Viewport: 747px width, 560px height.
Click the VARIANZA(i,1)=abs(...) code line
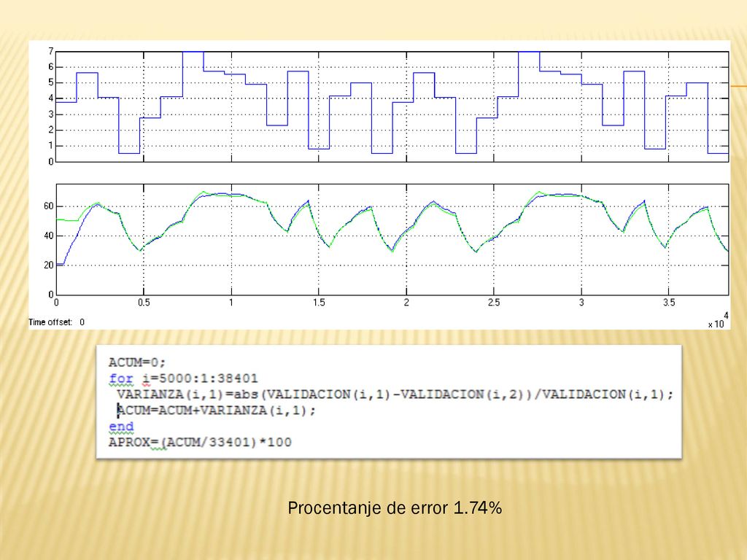(395, 394)
